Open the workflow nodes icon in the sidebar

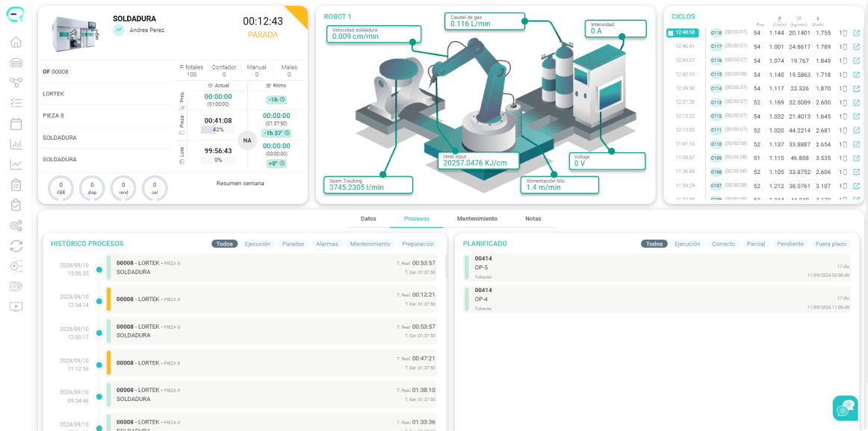(16, 82)
